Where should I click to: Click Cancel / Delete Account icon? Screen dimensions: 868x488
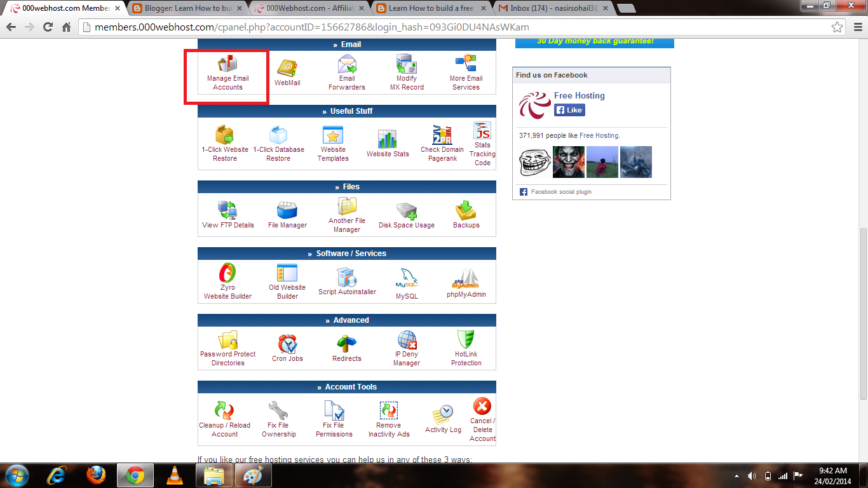pyautogui.click(x=482, y=406)
